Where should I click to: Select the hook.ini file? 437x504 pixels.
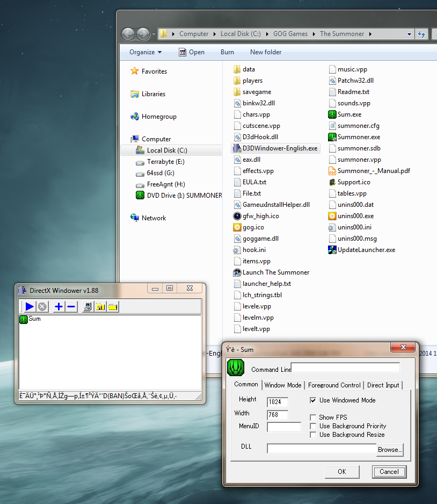[250, 250]
